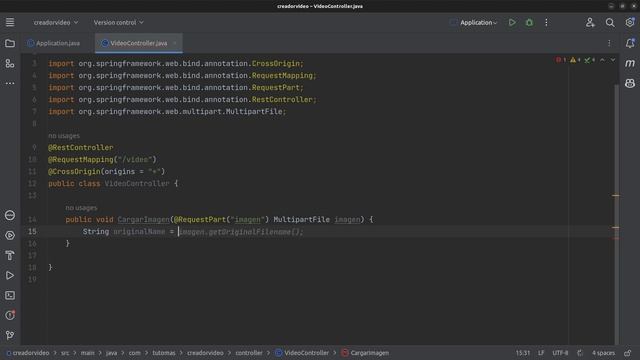
Task: Click the @RestController annotation
Action: pos(81,147)
